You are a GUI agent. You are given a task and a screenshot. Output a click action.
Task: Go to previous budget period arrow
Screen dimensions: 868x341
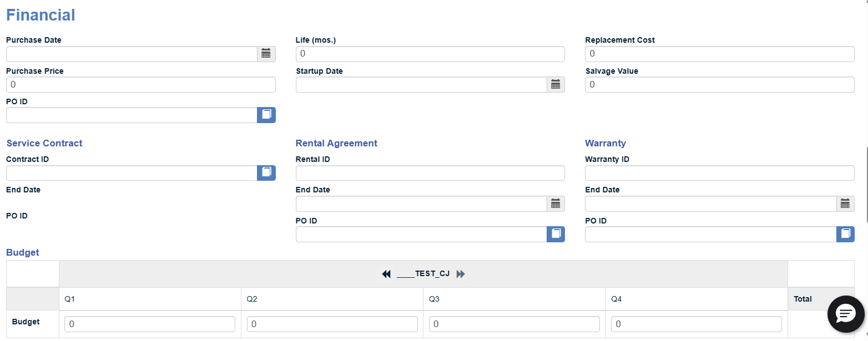[x=386, y=274]
